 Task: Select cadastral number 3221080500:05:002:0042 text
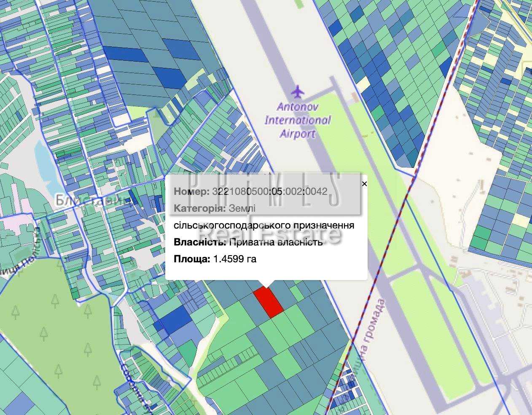click(x=270, y=191)
